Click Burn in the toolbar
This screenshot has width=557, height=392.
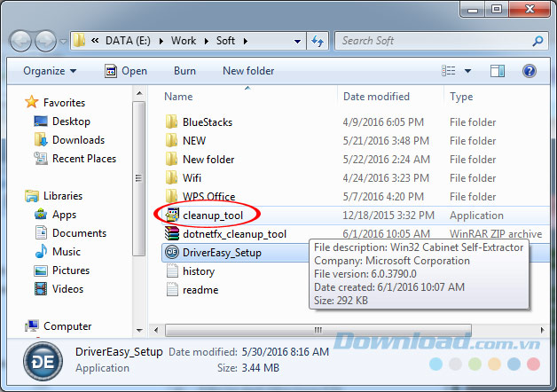pos(184,71)
